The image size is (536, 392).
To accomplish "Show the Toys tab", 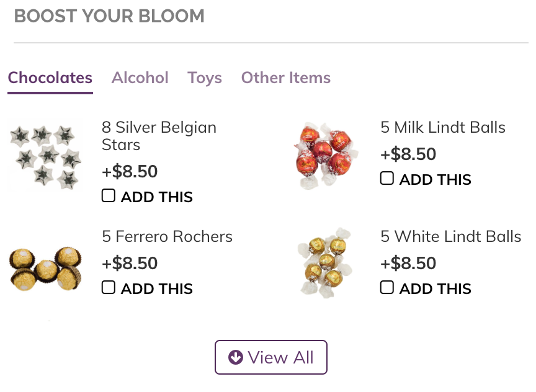I will click(205, 78).
